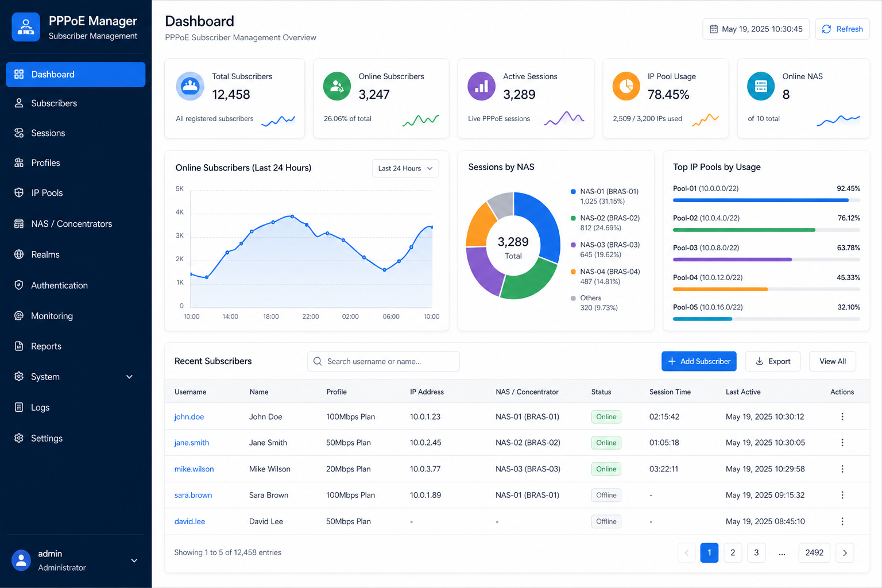Expand the admin account menu
This screenshot has height=588, width=882.
click(x=75, y=560)
